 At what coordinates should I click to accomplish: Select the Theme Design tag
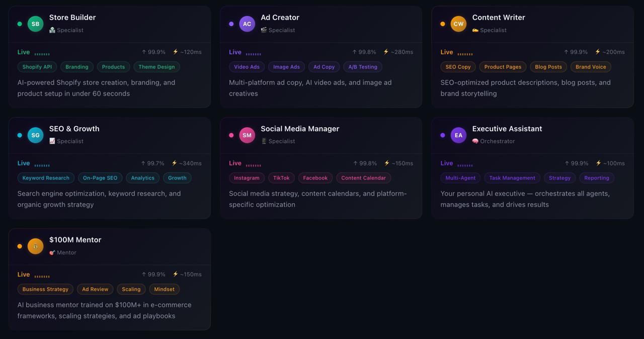click(x=156, y=67)
